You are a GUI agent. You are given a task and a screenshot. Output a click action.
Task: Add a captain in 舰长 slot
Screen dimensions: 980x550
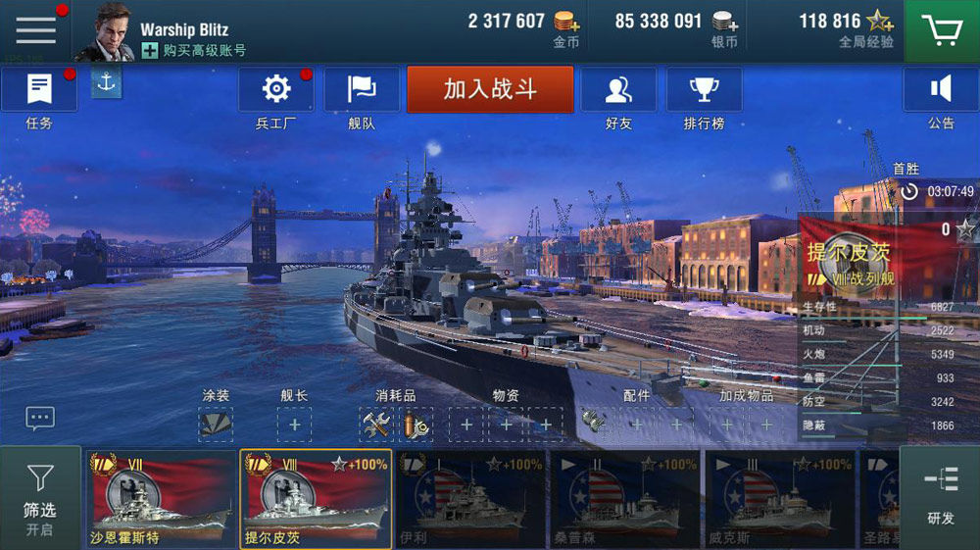294,425
